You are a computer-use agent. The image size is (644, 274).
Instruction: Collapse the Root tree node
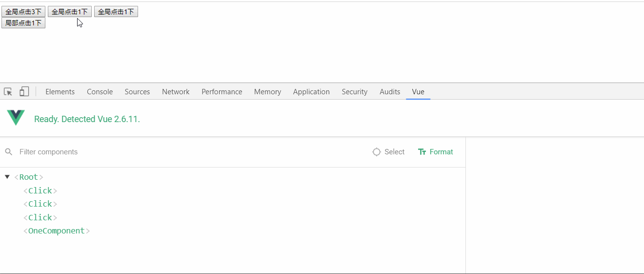coord(7,177)
